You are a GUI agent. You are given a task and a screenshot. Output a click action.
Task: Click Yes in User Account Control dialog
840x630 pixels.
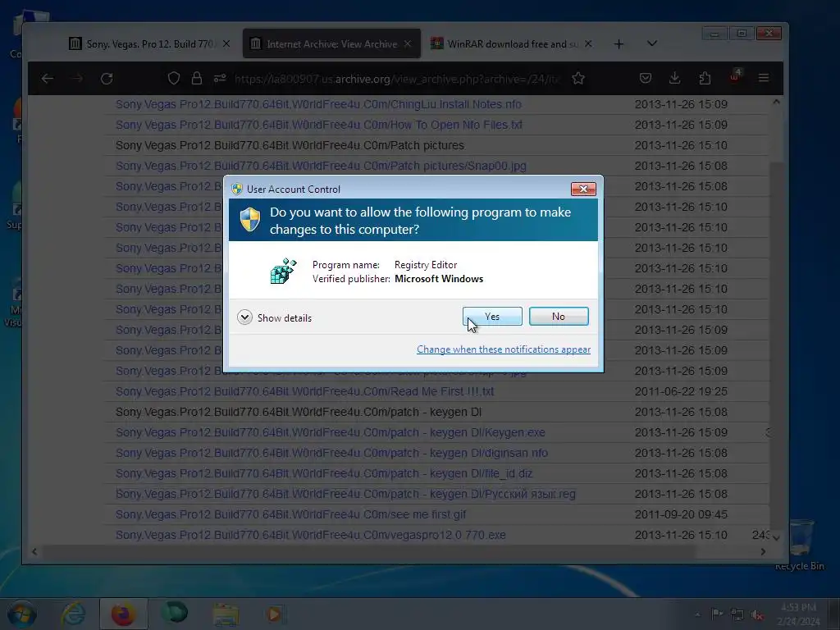(492, 317)
